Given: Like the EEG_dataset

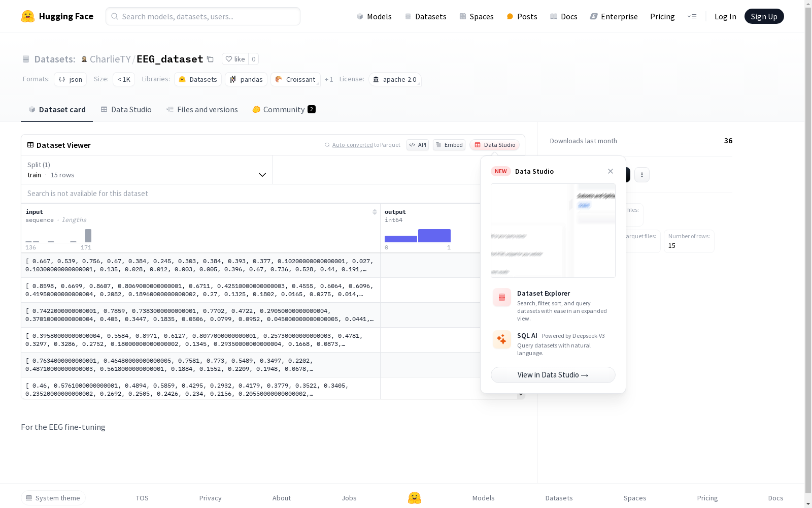Looking at the screenshot, I should pos(235,59).
